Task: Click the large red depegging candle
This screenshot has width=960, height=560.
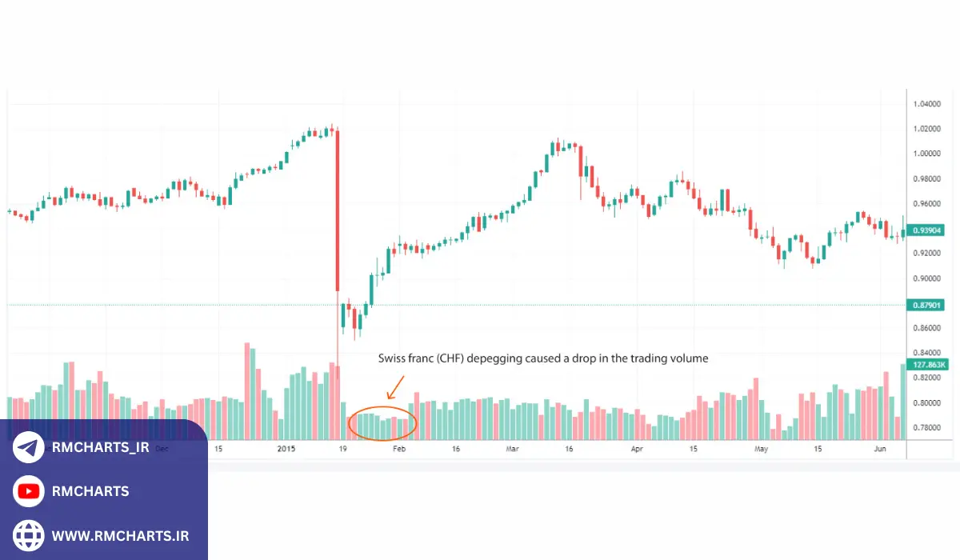Action: (338, 210)
